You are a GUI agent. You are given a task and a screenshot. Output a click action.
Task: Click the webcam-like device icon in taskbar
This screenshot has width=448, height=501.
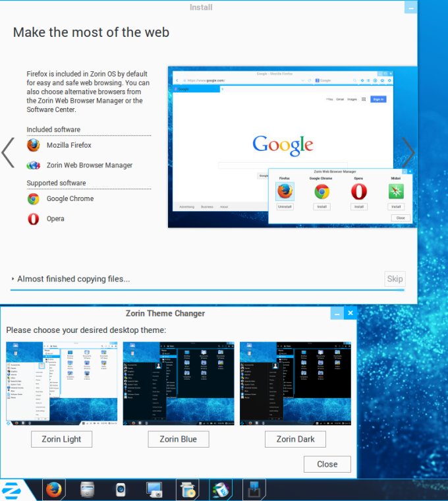(x=121, y=490)
